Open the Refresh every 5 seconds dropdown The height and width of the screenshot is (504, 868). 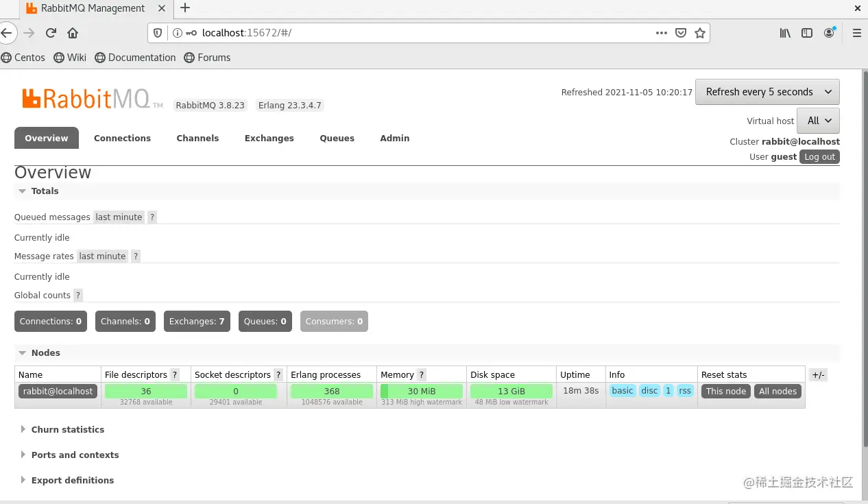click(x=767, y=92)
